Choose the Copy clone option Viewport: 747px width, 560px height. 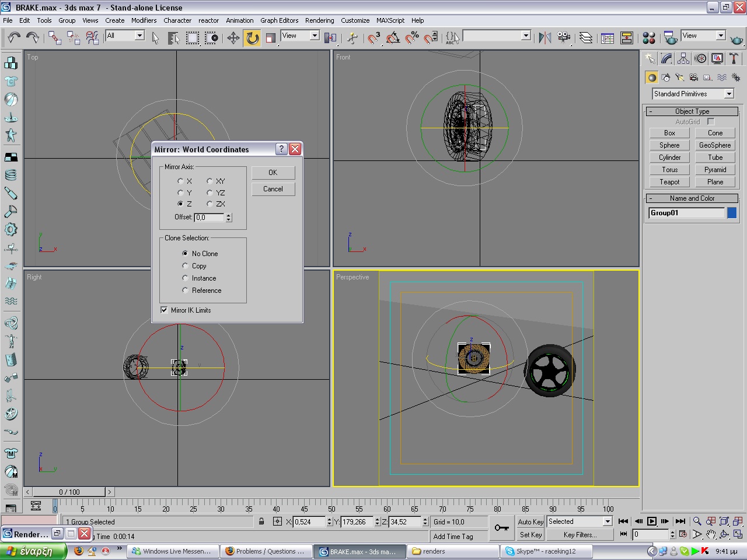point(185,266)
